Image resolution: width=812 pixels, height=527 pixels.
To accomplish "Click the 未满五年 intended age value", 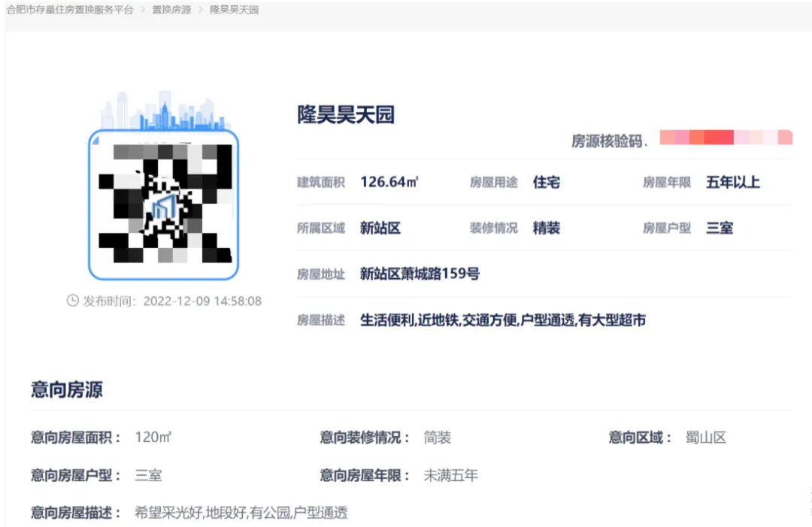I will coord(451,475).
